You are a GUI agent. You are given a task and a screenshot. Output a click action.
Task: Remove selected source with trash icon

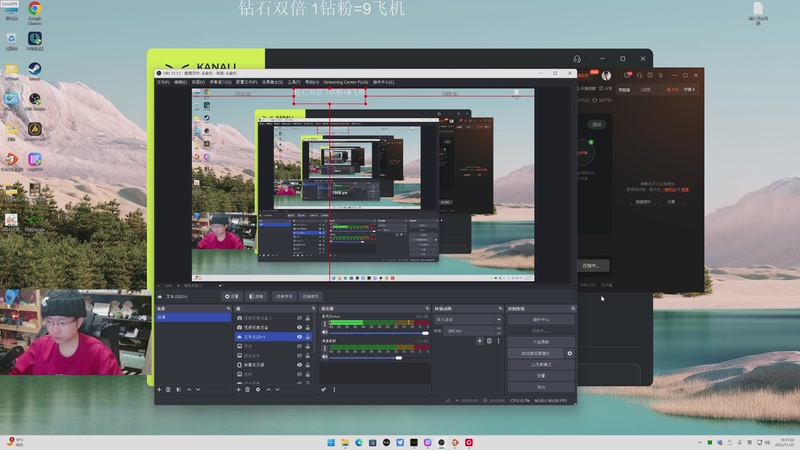(247, 389)
